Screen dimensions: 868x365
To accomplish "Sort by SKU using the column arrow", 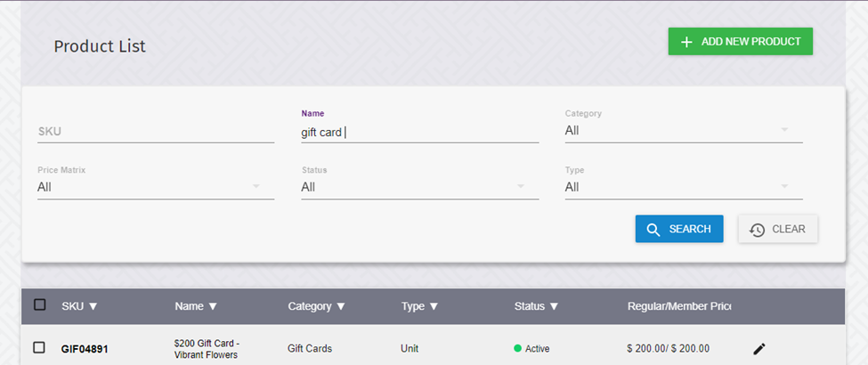I will [x=93, y=306].
